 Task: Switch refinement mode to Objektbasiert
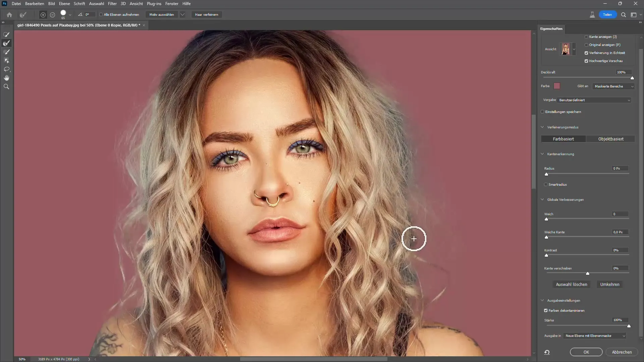pos(611,139)
